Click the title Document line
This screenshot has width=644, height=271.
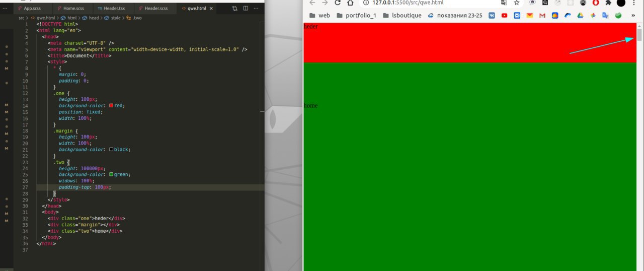click(79, 55)
